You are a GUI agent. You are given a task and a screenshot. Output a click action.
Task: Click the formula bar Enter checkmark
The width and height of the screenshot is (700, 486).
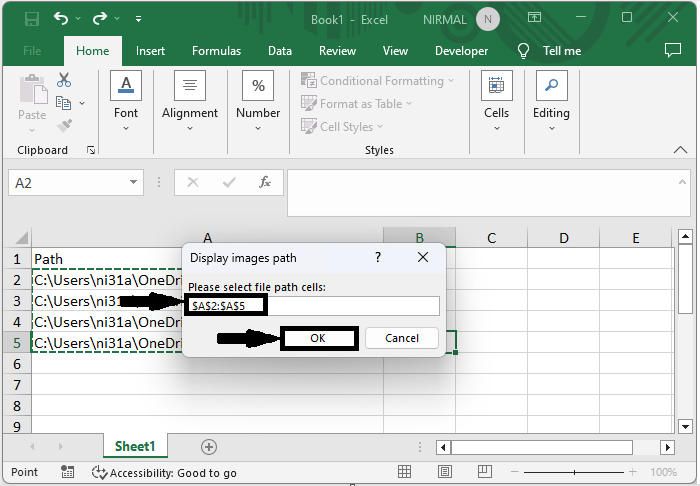pos(229,182)
